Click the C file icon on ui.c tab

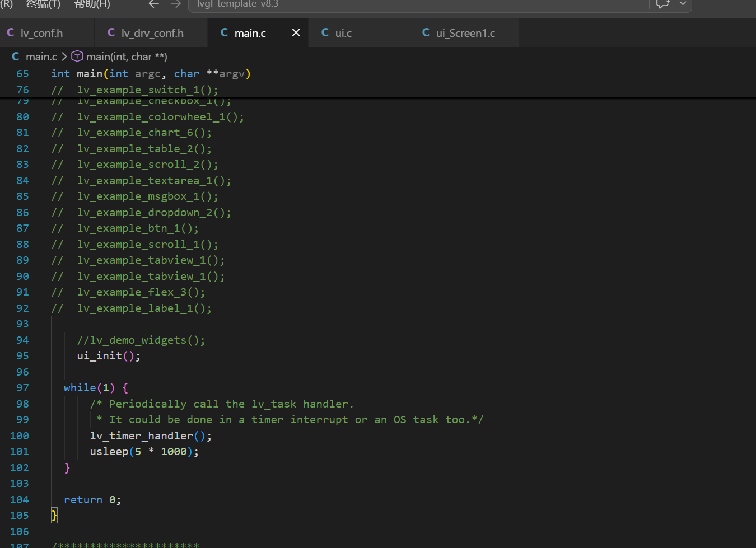tap(325, 33)
